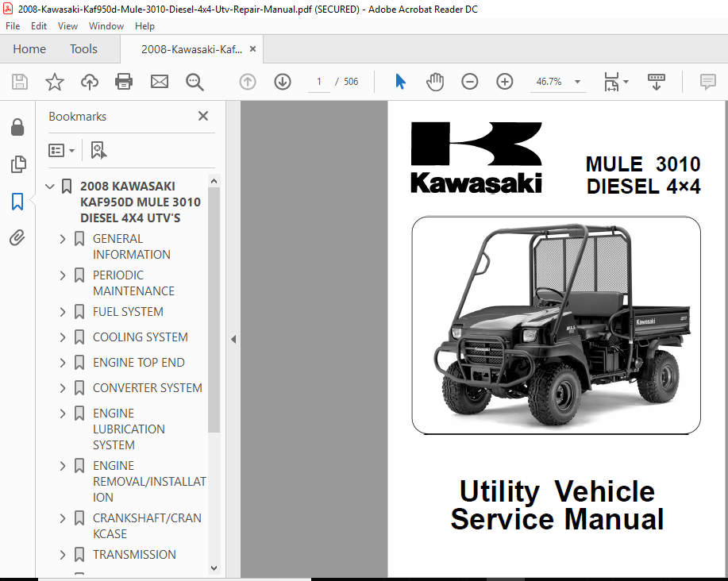Find current bookmark icon
The image size is (728, 581).
click(98, 150)
